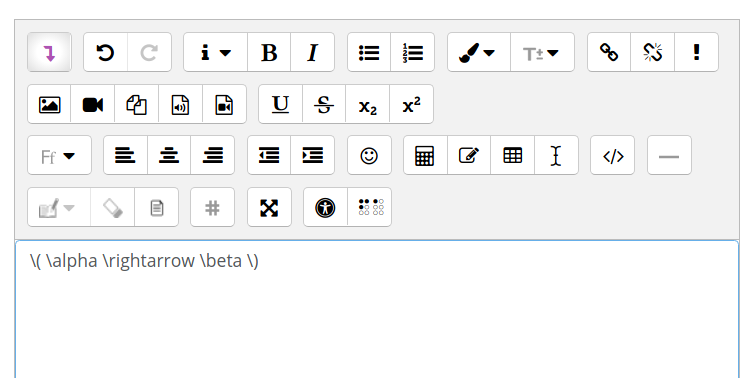Insert an image using picture icon

coord(49,104)
